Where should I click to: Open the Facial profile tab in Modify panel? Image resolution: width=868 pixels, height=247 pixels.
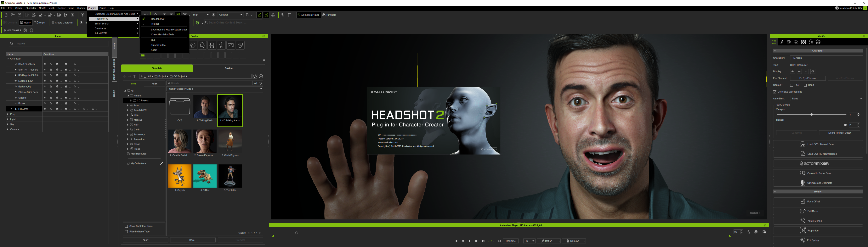click(811, 42)
